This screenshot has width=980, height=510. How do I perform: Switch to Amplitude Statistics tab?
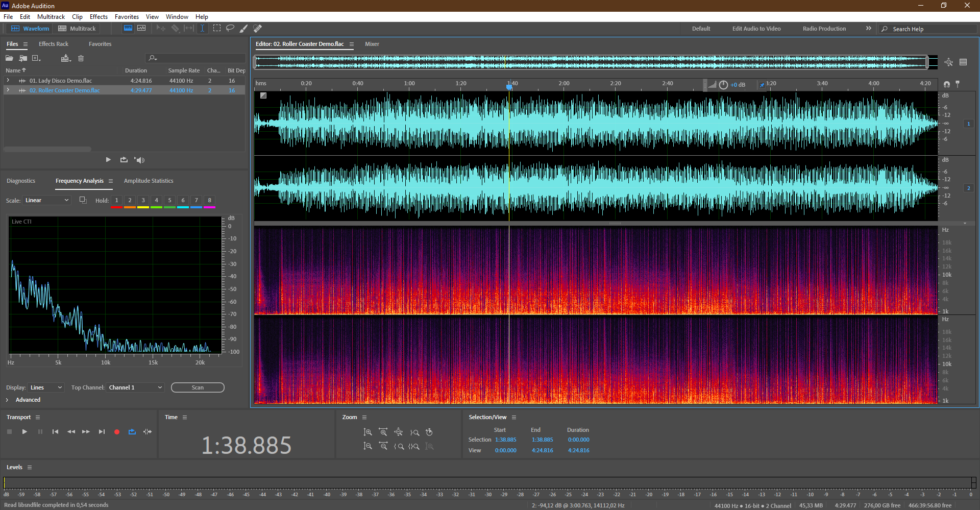pos(149,181)
